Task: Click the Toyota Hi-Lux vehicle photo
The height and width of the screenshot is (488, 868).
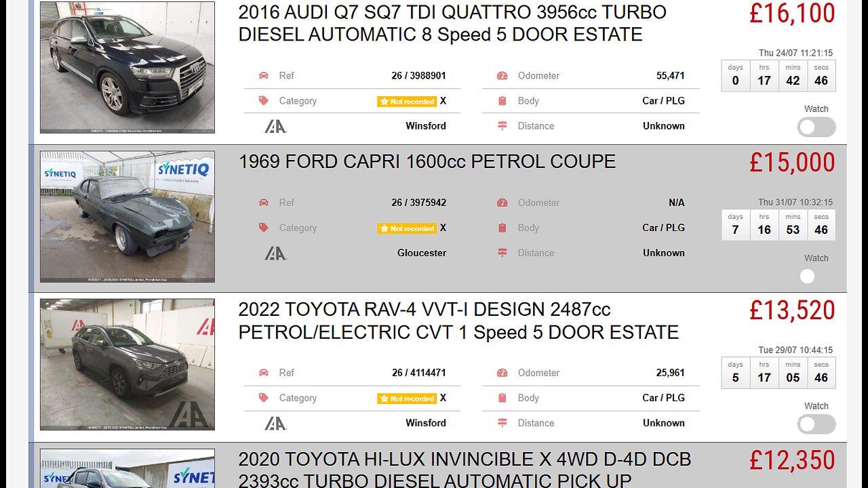Action: [x=127, y=468]
